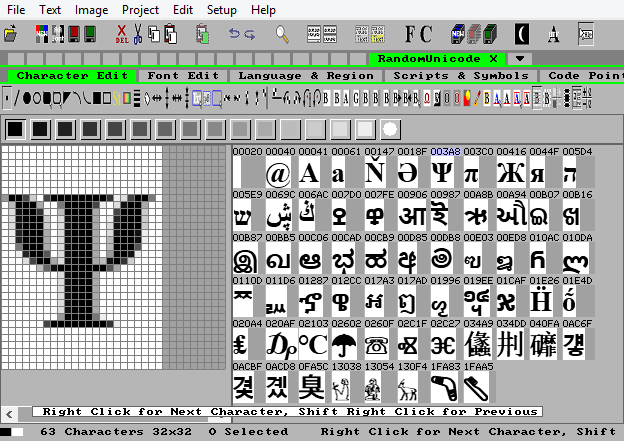Click the green floppy-style save icon
The width and height of the screenshot is (624, 441).
(x=90, y=34)
